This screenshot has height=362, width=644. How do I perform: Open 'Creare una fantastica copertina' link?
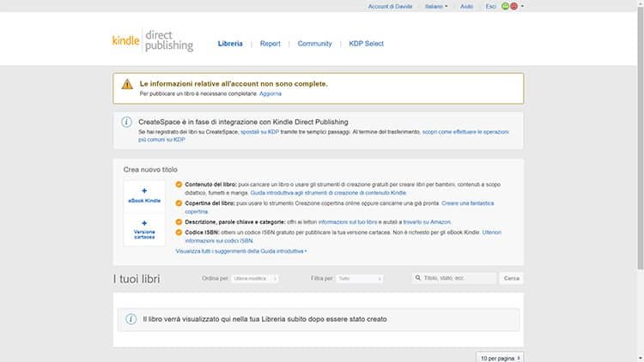[x=467, y=203]
